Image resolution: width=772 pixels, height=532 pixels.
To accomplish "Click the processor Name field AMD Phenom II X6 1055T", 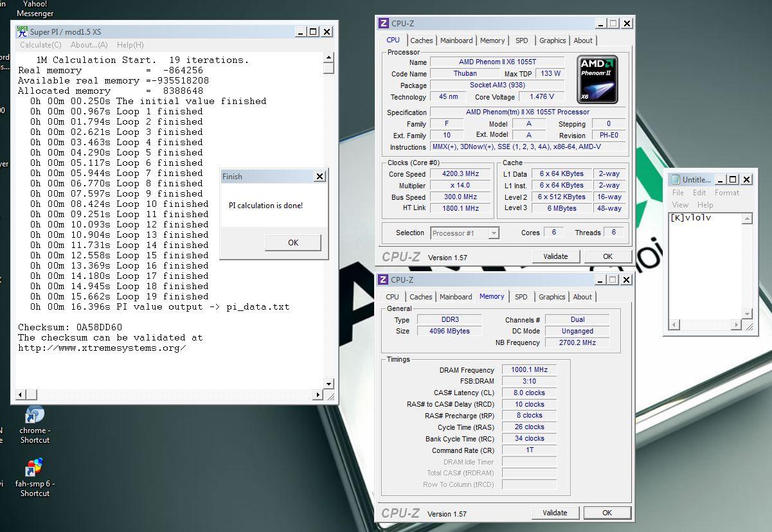I will pos(498,62).
